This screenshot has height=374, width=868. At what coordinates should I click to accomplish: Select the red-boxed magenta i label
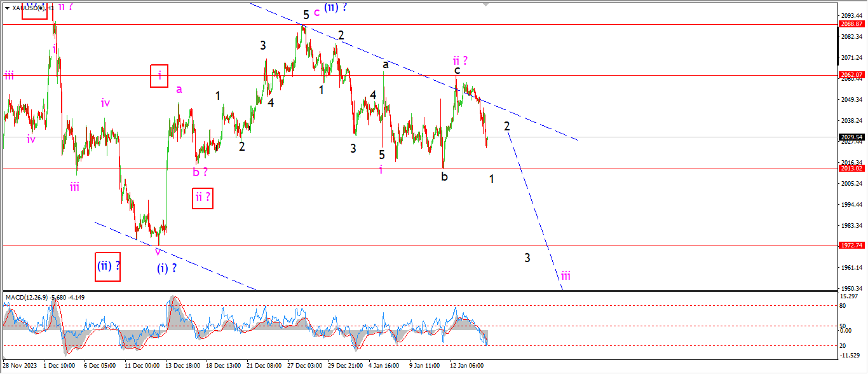tap(159, 76)
